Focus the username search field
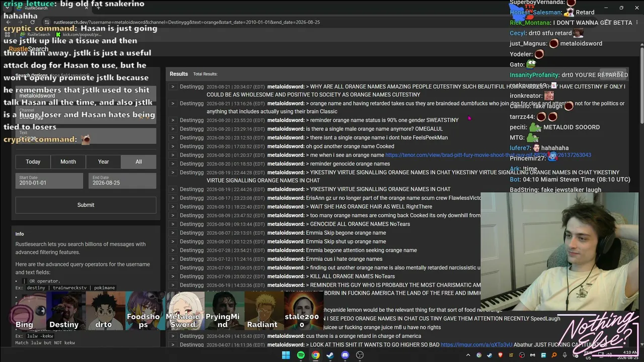Viewport: 644px width, 362px height. click(86, 94)
